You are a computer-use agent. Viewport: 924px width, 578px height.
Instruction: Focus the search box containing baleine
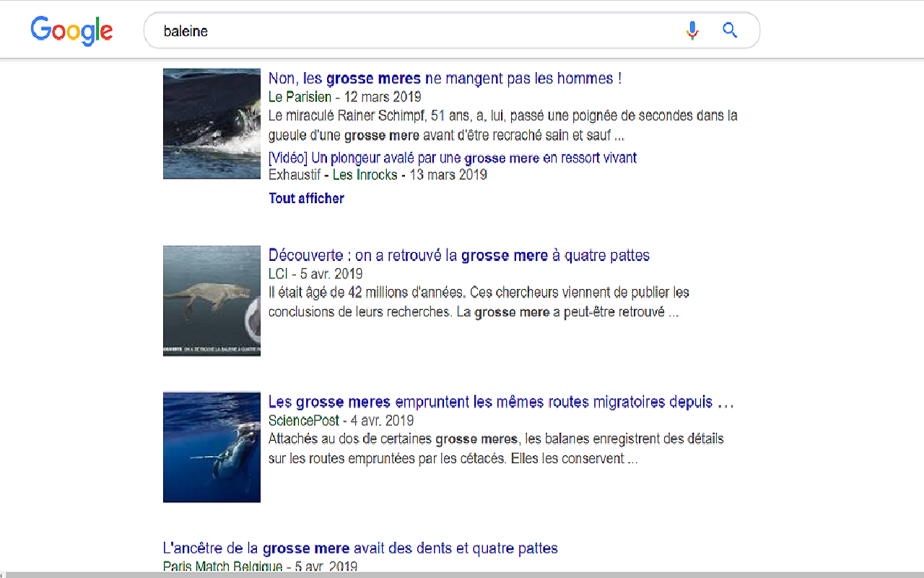tap(451, 30)
